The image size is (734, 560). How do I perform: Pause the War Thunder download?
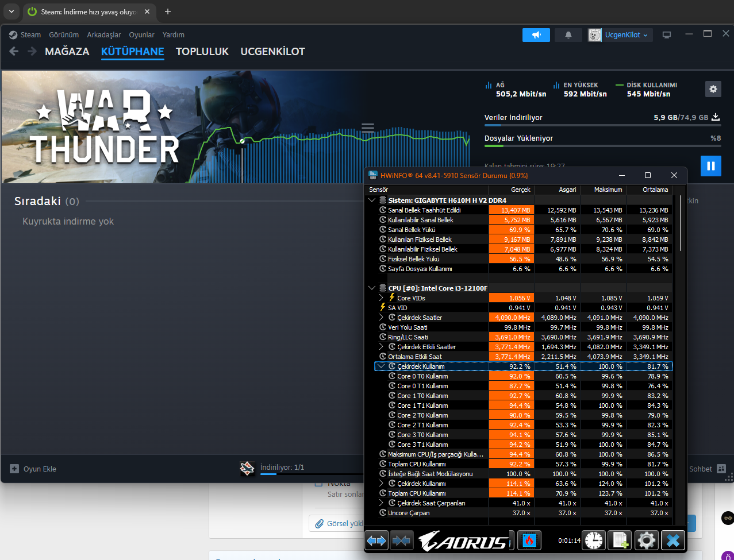(711, 166)
